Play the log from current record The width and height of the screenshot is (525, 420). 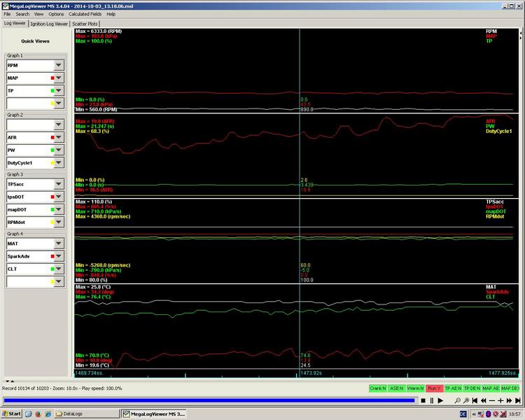pyautogui.click(x=440, y=400)
